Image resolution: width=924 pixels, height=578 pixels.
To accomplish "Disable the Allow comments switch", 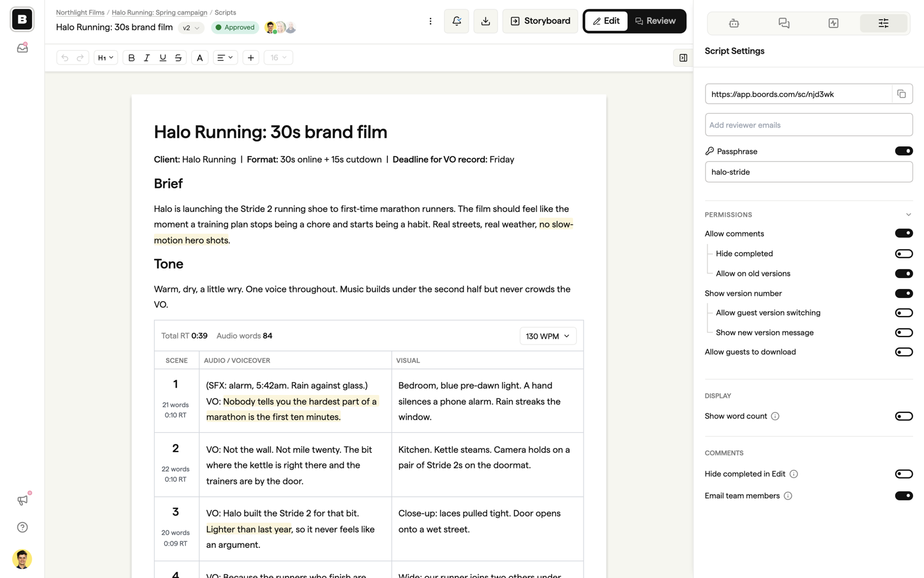I will 904,234.
